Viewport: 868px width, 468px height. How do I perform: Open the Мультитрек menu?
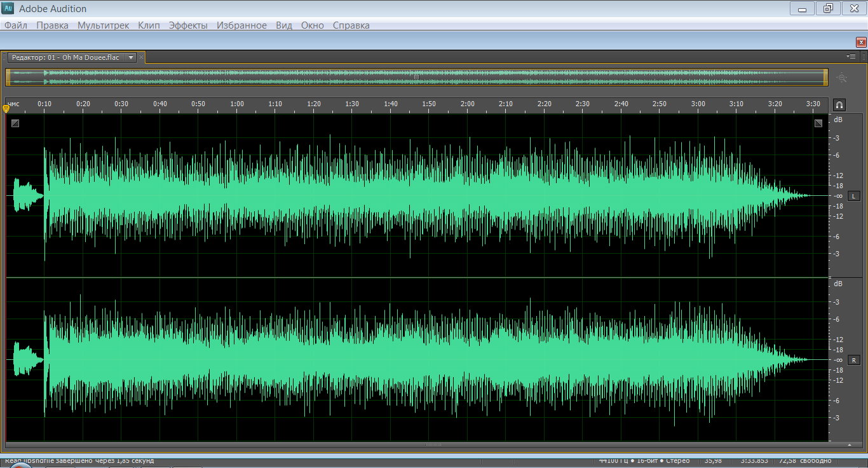tap(103, 25)
